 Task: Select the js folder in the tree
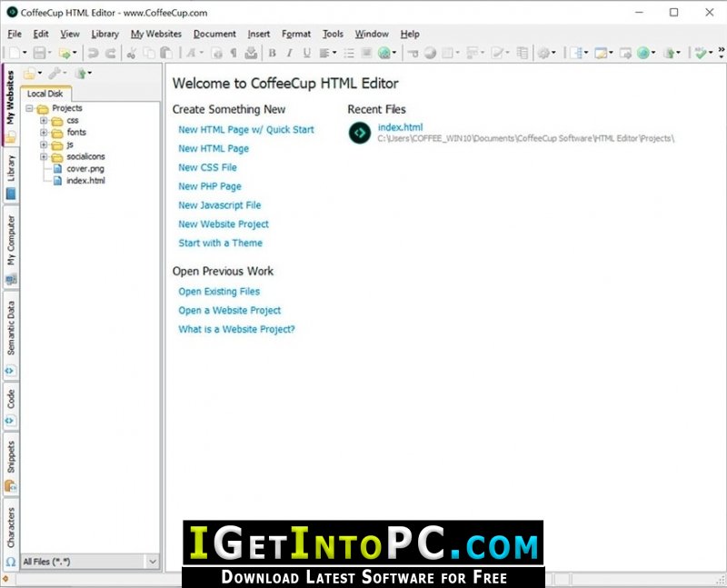[x=70, y=145]
